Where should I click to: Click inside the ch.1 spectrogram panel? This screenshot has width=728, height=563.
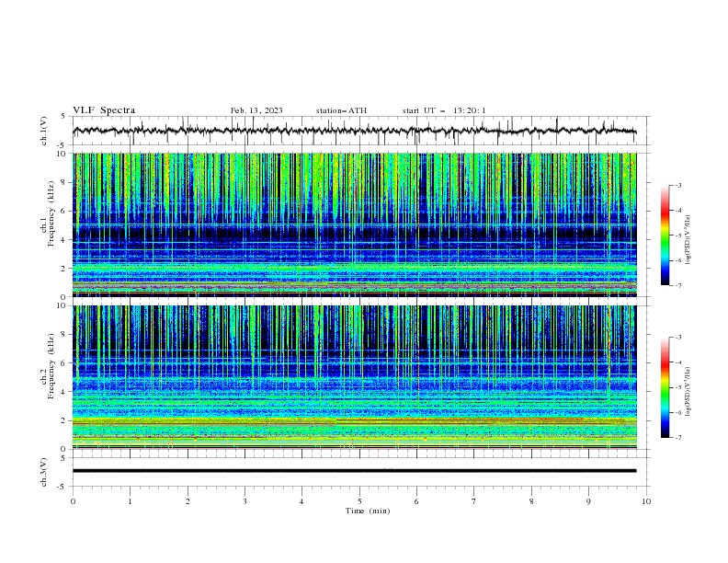pyautogui.click(x=354, y=224)
